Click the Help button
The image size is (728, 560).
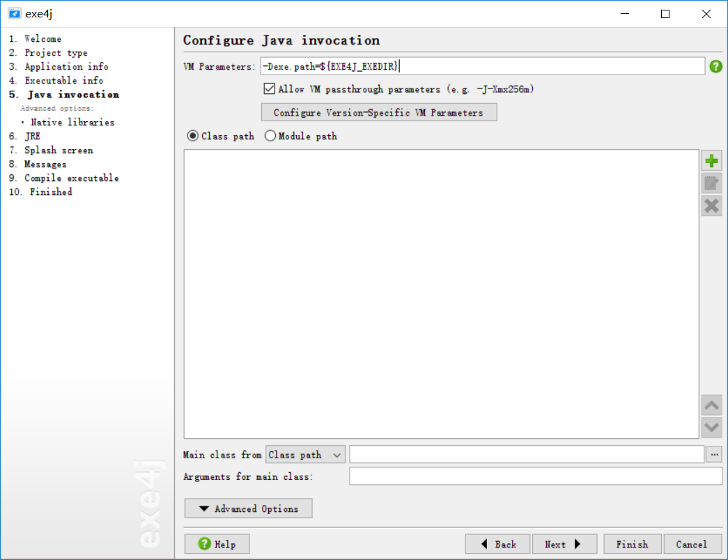click(x=217, y=544)
